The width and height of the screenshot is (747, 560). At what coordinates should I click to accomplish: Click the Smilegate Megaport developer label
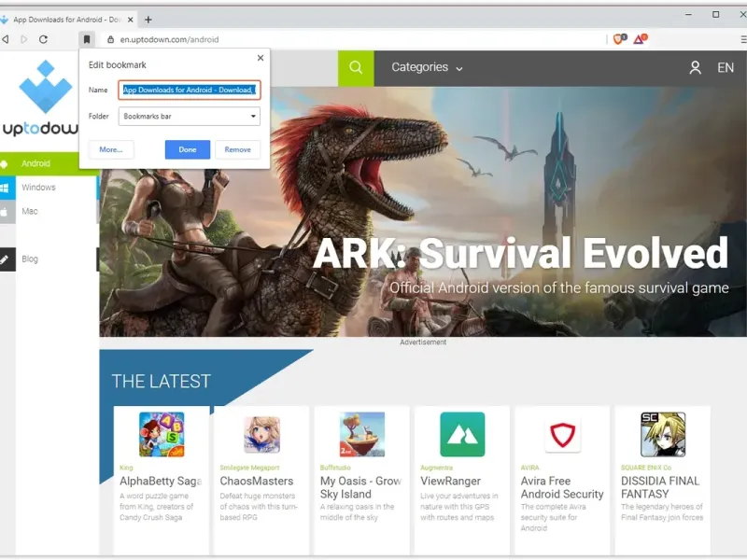point(249,468)
